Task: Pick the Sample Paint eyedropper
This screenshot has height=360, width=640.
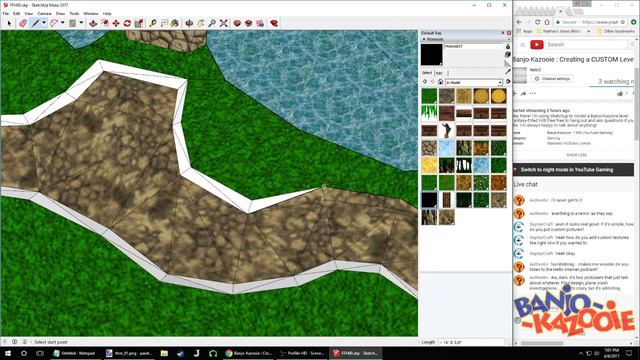Action: (508, 71)
